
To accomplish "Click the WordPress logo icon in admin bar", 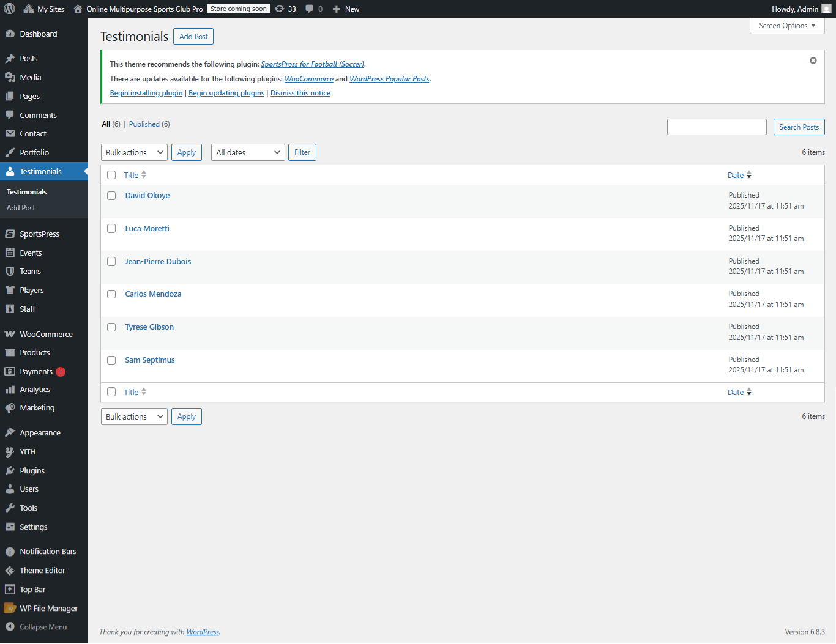I will tap(10, 9).
